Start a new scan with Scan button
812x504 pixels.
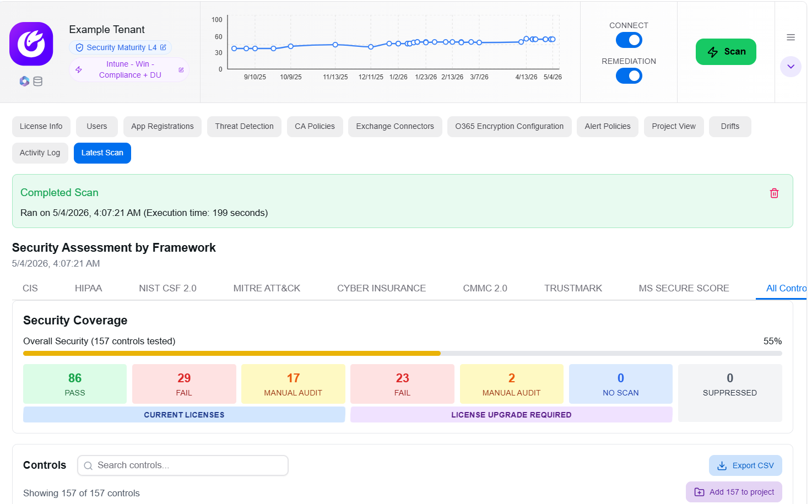[726, 52]
